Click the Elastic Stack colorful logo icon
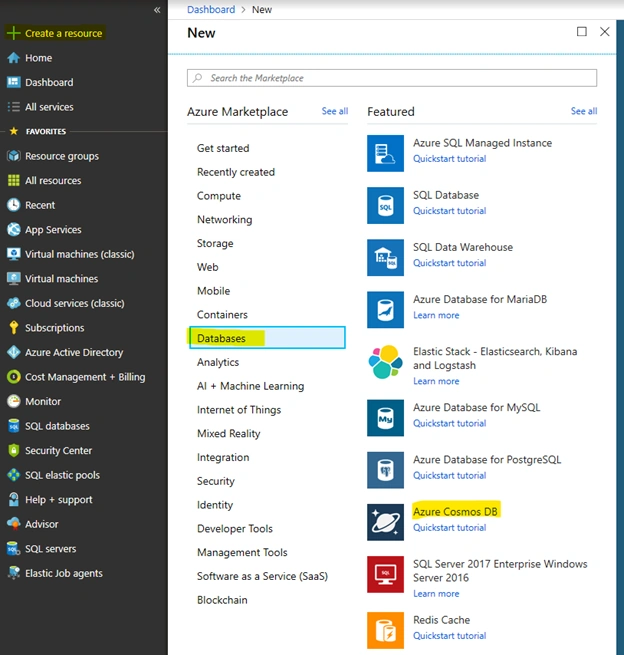This screenshot has width=624, height=655. tap(385, 362)
